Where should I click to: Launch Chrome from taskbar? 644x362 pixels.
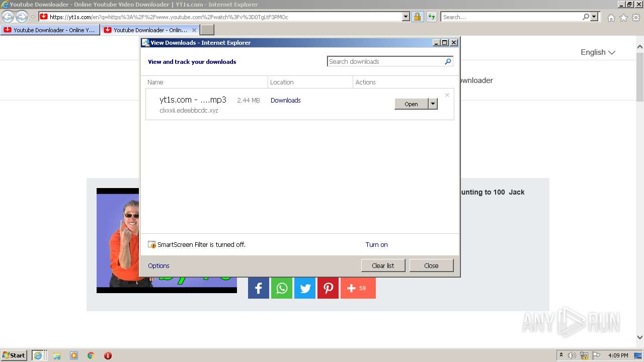point(91,355)
